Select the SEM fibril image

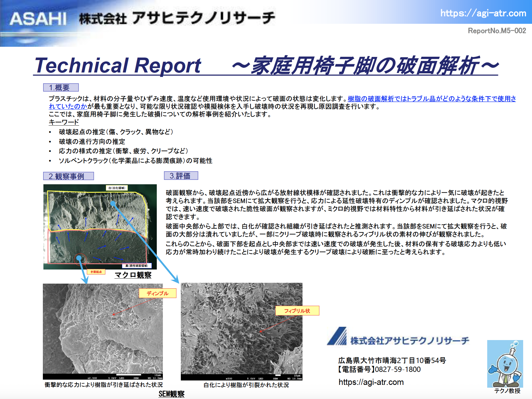click(241, 331)
